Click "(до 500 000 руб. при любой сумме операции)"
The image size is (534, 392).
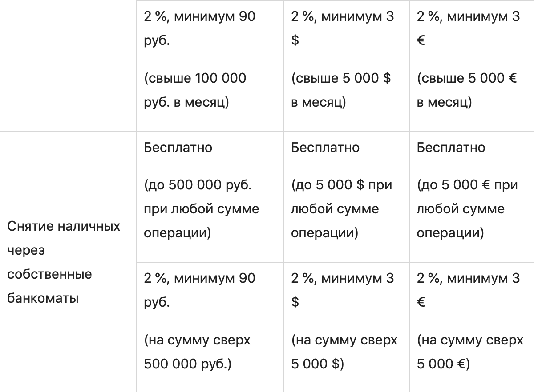[x=201, y=208]
